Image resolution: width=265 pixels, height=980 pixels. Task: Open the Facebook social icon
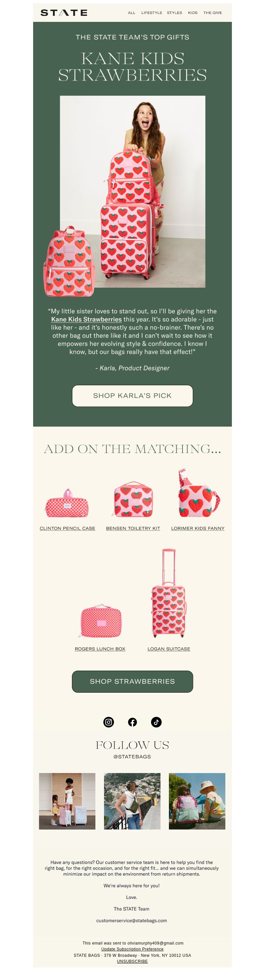[132, 722]
